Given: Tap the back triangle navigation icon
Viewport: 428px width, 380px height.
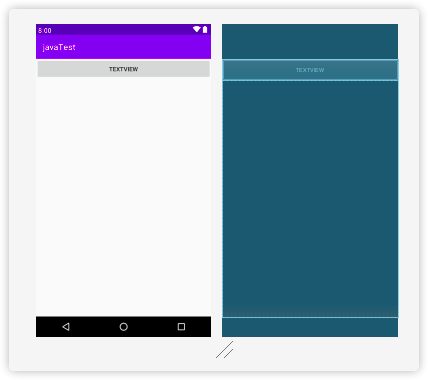Looking at the screenshot, I should (66, 327).
